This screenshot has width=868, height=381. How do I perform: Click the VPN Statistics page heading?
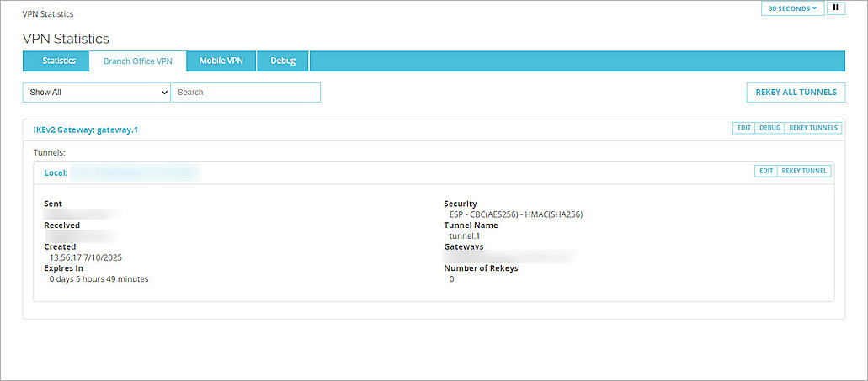[66, 39]
